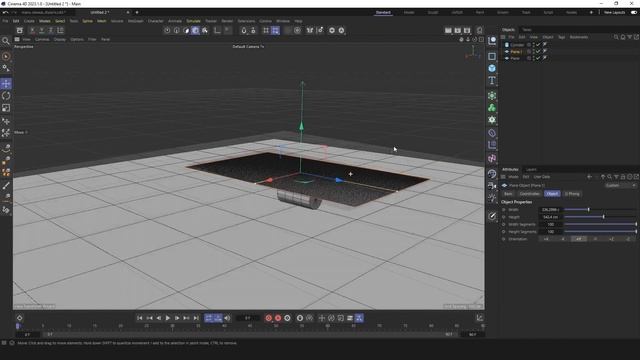The height and width of the screenshot is (360, 640).
Task: Toggle Enable Snap magnet icon
Action: [x=244, y=30]
